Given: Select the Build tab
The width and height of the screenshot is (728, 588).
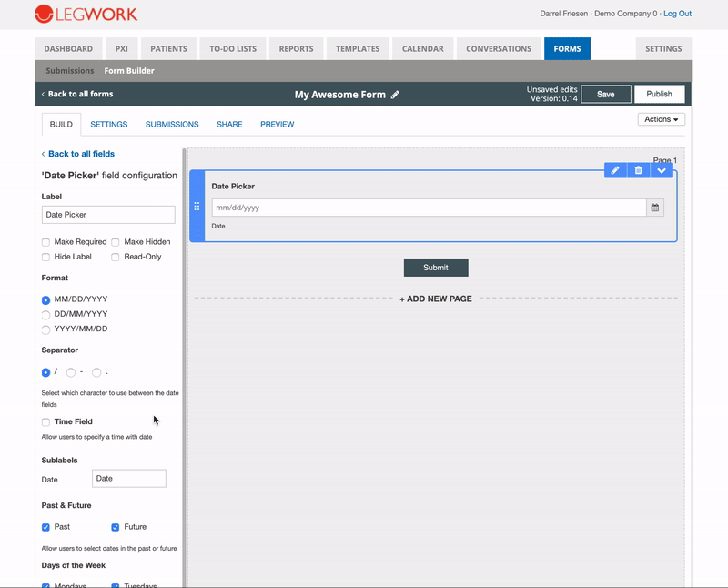Looking at the screenshot, I should pyautogui.click(x=61, y=125).
